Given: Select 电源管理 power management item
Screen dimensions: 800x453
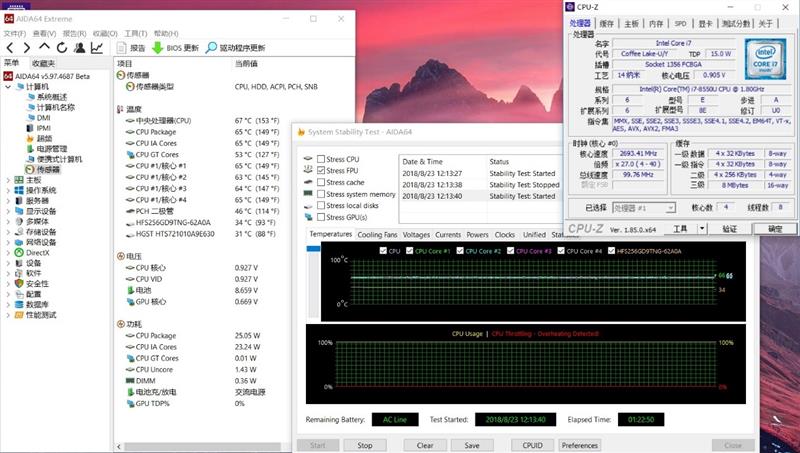Looking at the screenshot, I should 52,149.
